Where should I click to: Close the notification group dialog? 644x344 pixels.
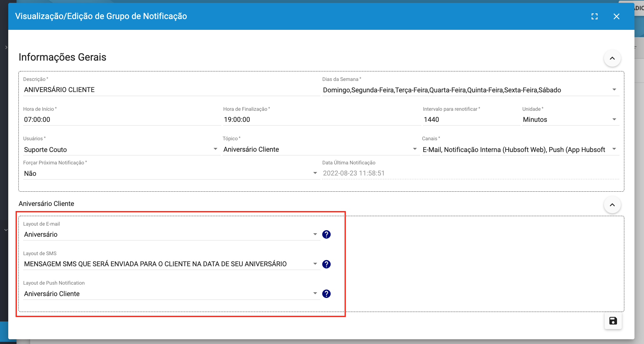[616, 17]
